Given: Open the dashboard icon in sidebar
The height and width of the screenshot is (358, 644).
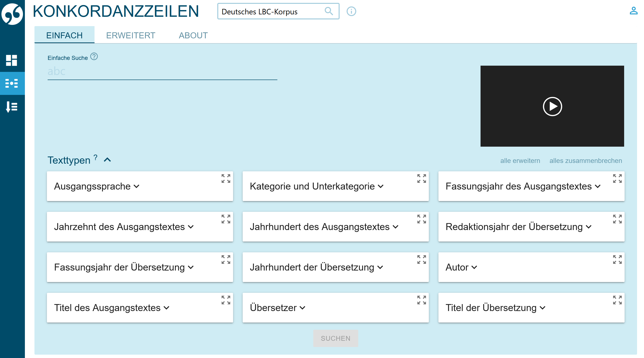Looking at the screenshot, I should tap(11, 60).
